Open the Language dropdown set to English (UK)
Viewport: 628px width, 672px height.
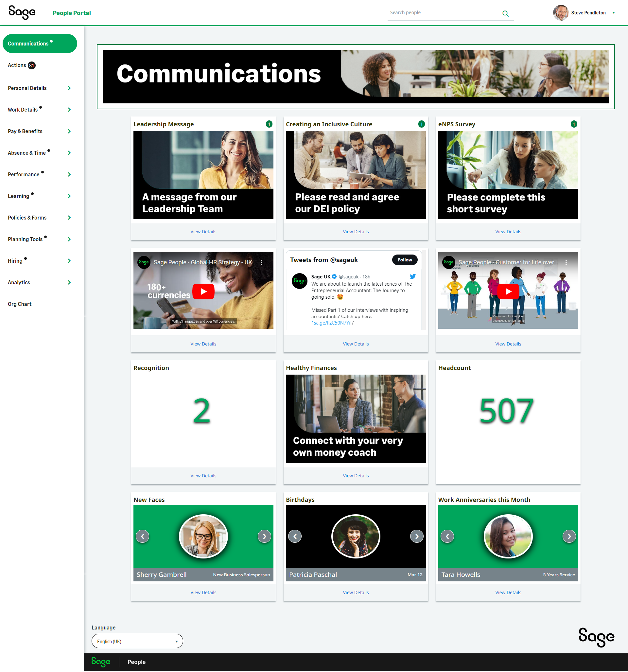click(x=137, y=641)
